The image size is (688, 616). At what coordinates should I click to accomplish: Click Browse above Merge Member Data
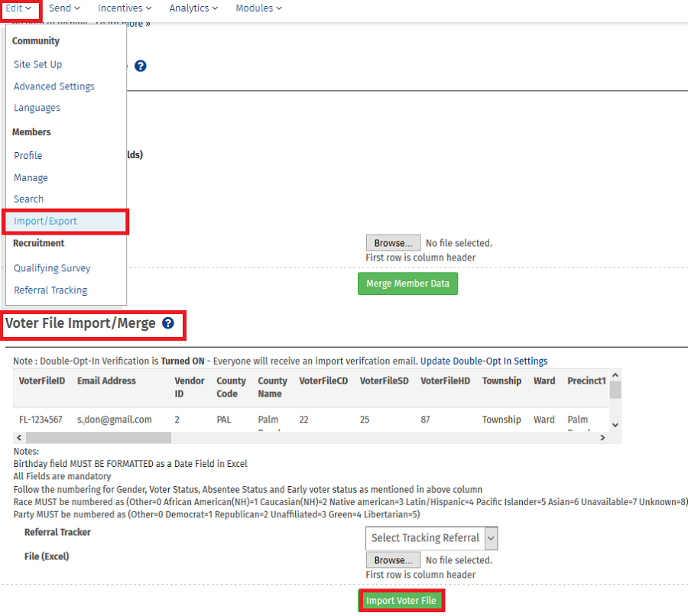point(393,243)
